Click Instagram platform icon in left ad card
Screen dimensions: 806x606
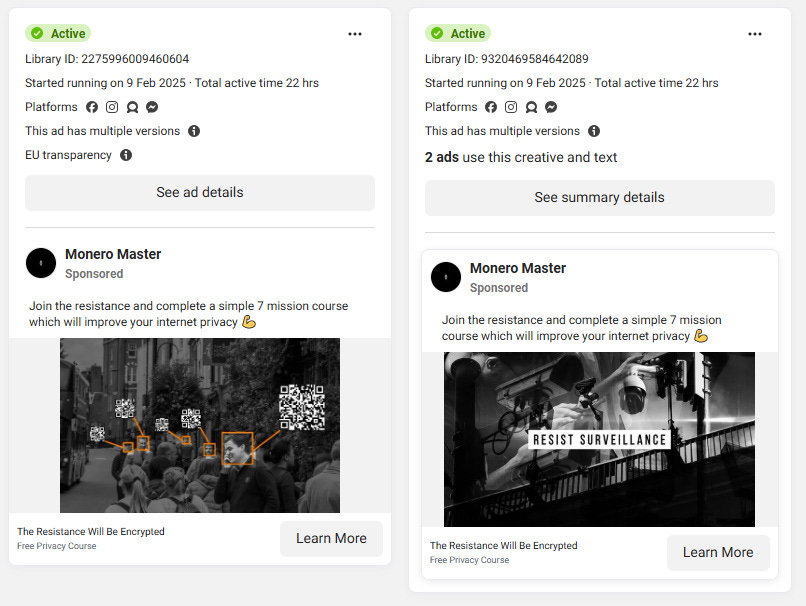click(112, 107)
